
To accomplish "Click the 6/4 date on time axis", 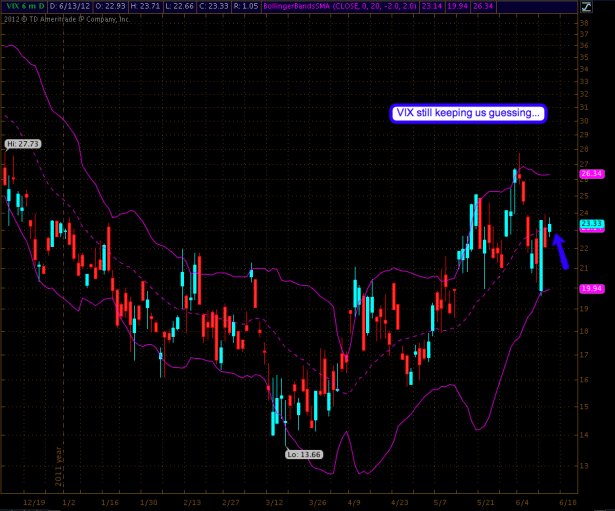I will pos(524,502).
